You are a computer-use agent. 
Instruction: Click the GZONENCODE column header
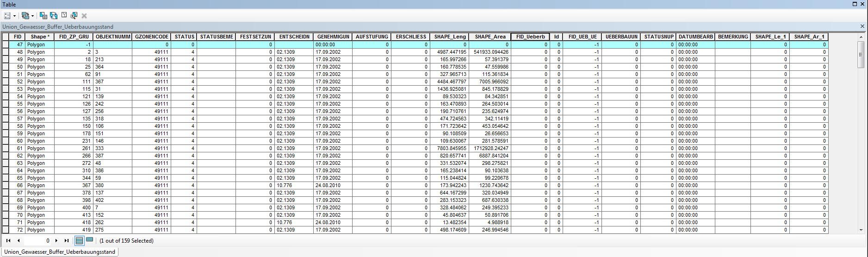151,37
